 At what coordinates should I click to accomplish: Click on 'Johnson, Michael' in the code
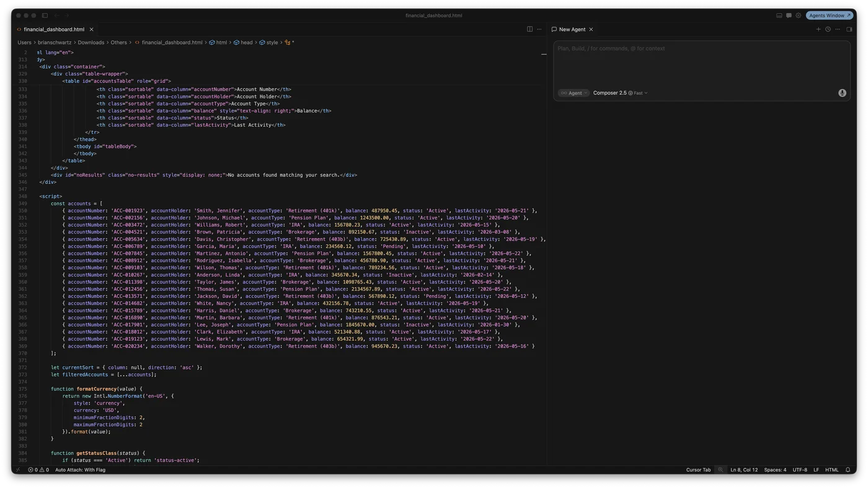220,218
